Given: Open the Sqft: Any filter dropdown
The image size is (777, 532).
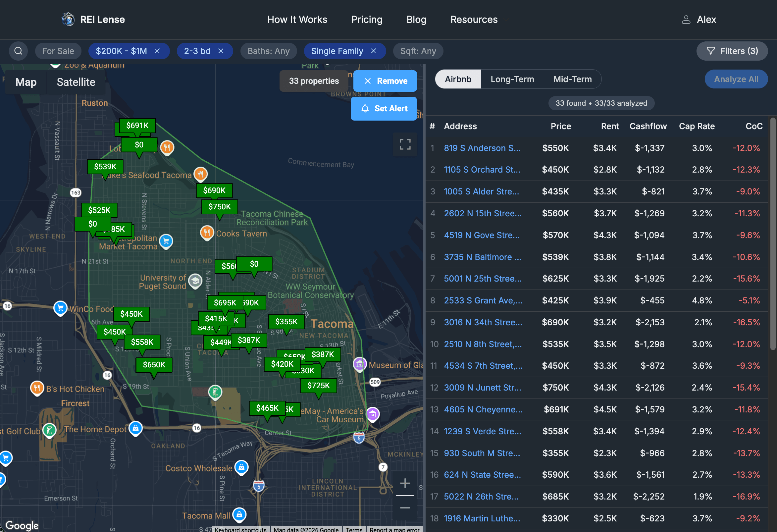Looking at the screenshot, I should tap(418, 51).
